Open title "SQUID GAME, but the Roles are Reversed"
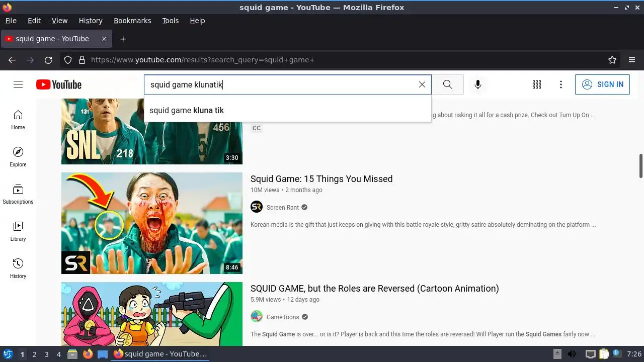The image size is (644, 362). 375,289
